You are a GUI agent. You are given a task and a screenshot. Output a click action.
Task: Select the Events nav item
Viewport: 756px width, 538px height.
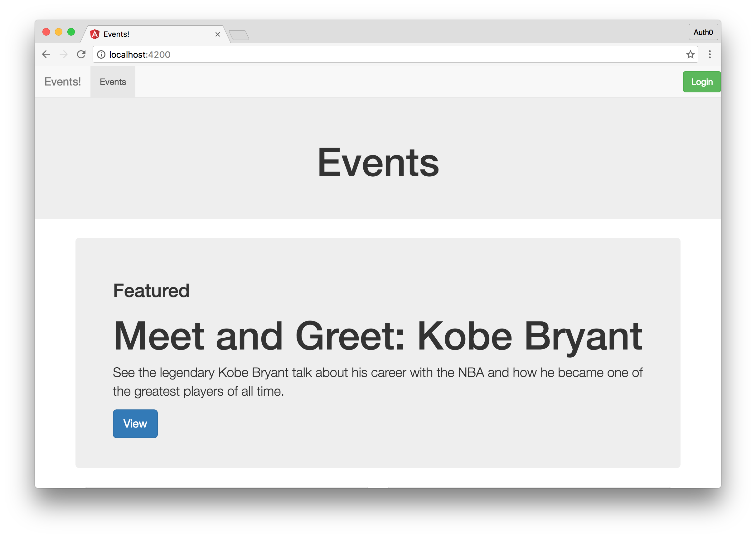click(113, 82)
